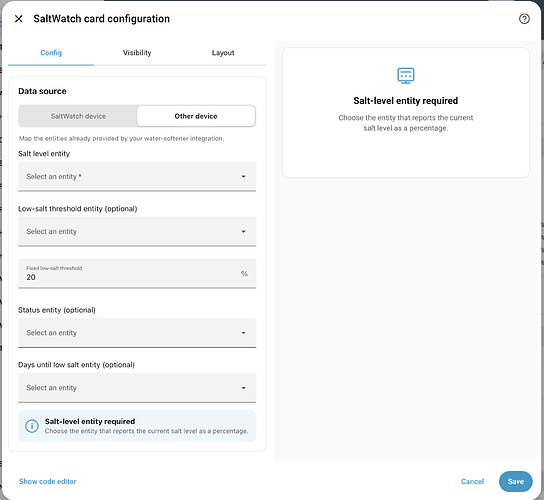This screenshot has height=500, width=544.
Task: Switch to the Layout tab
Action: click(x=223, y=53)
